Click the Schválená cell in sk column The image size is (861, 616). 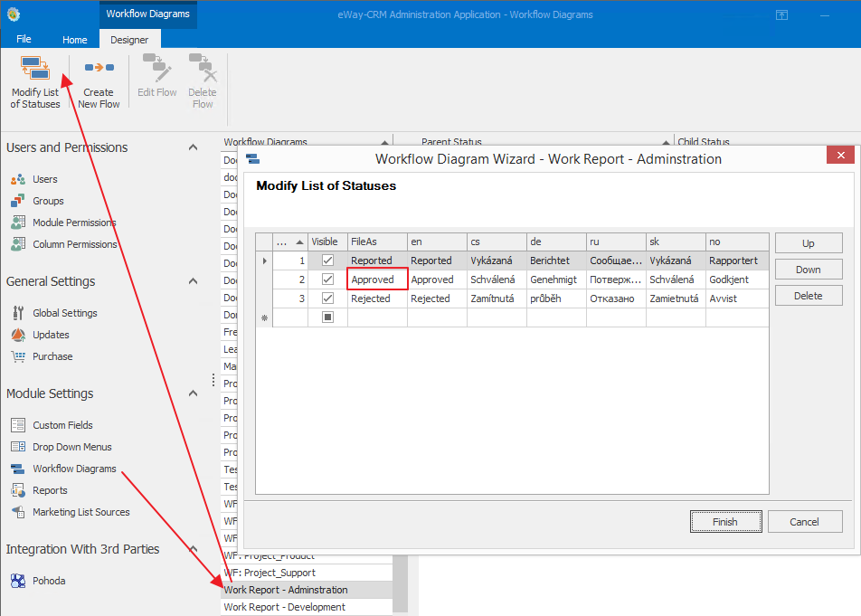pos(676,280)
